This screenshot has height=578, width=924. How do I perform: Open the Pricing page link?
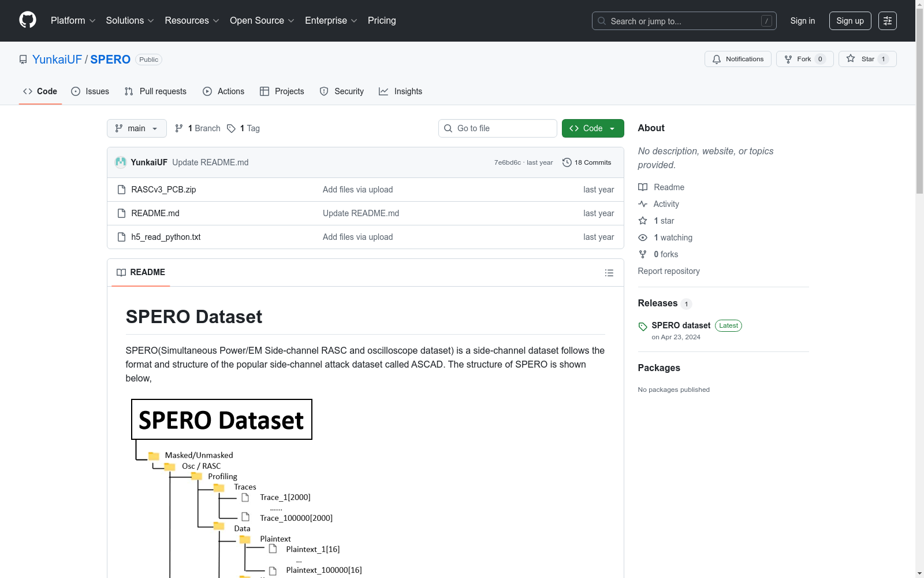click(382, 21)
